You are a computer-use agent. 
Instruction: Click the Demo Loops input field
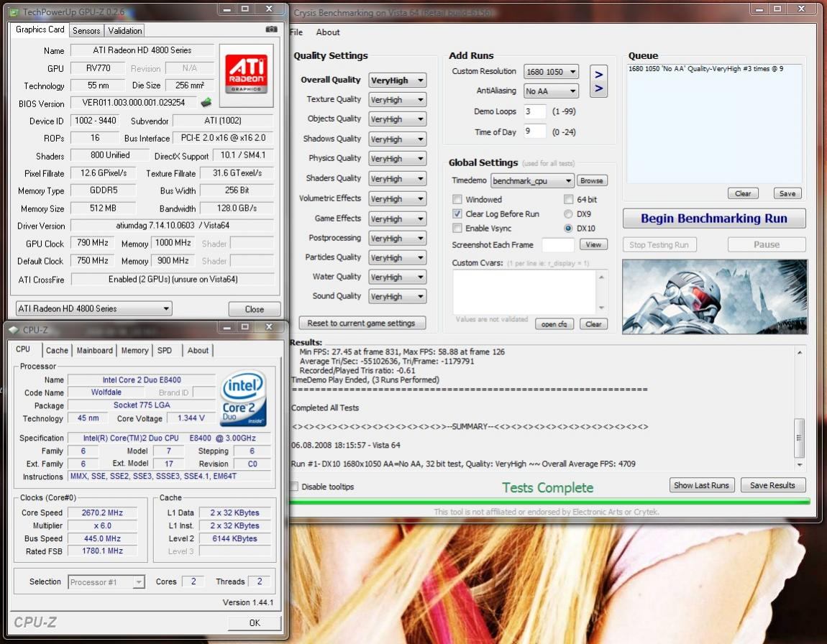(x=535, y=111)
